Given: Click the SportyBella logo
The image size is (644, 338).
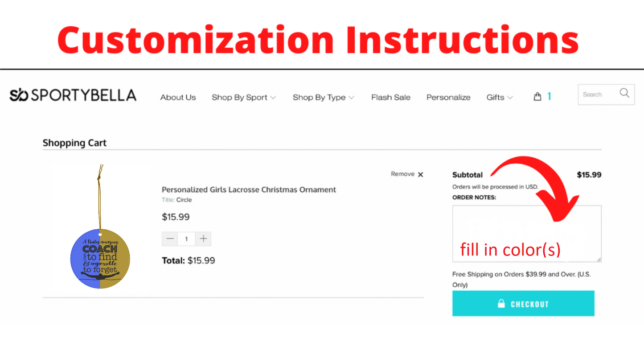Looking at the screenshot, I should click(x=73, y=95).
